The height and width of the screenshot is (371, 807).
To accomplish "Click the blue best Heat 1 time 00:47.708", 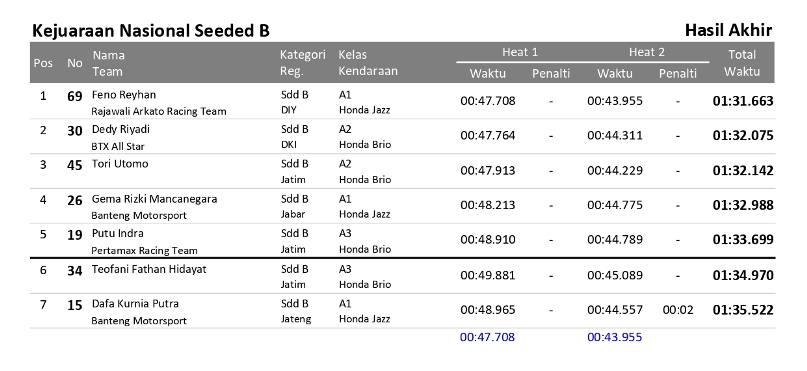I will click(487, 337).
